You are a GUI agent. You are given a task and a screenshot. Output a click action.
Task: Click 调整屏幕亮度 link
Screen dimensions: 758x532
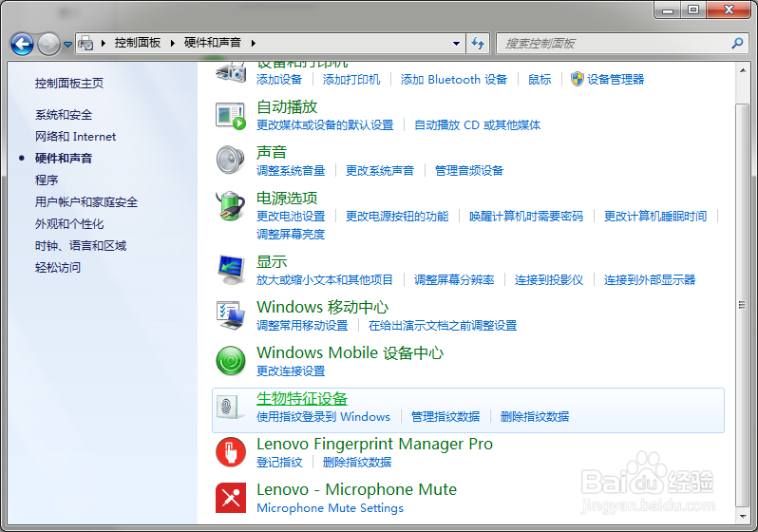pyautogui.click(x=291, y=235)
